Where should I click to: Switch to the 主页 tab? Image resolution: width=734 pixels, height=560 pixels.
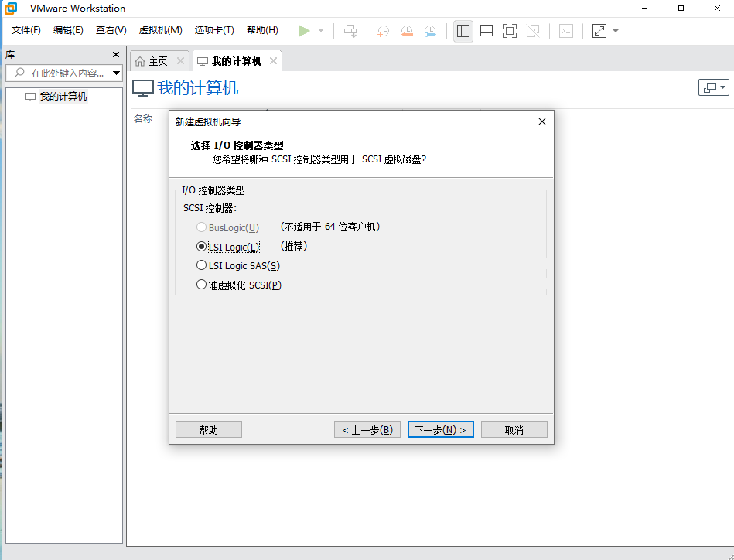[x=159, y=61]
